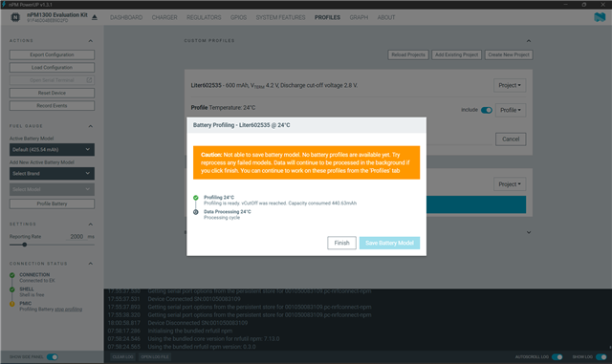Collapse the Connection Status section
Screen dimensions: 612x364
[91, 264]
